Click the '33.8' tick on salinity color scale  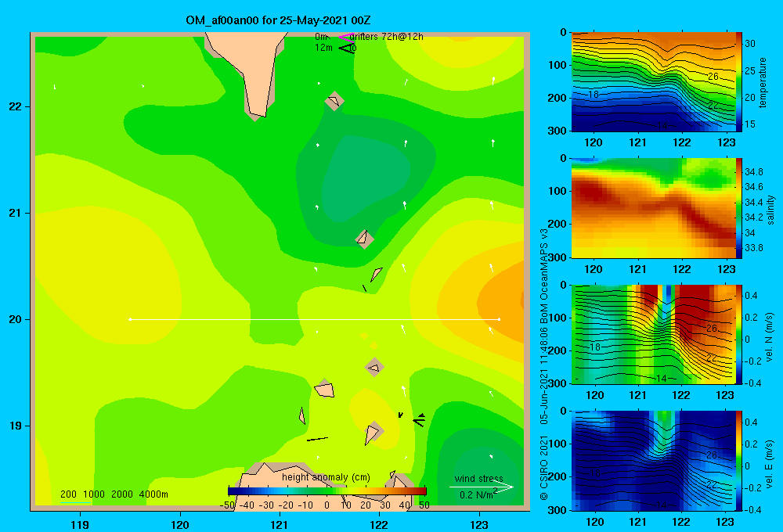pyautogui.click(x=753, y=247)
